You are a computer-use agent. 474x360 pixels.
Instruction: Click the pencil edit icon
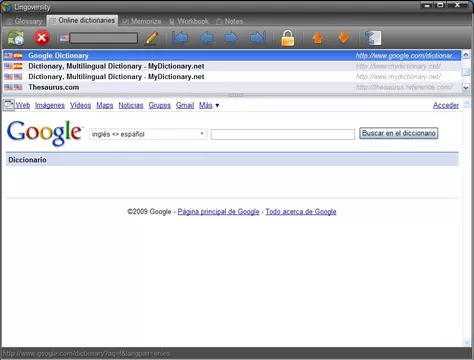click(152, 38)
